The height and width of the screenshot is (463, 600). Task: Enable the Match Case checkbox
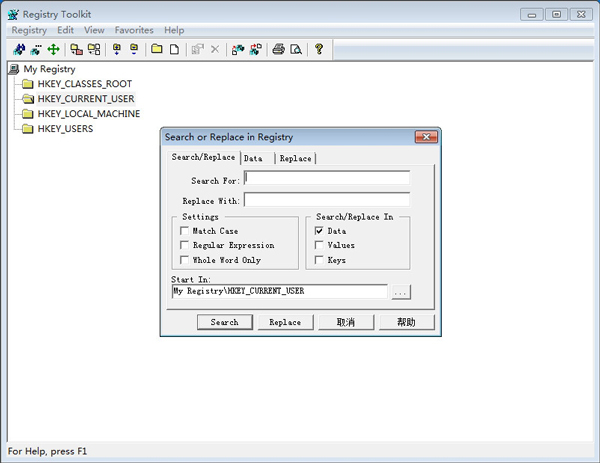pos(184,231)
